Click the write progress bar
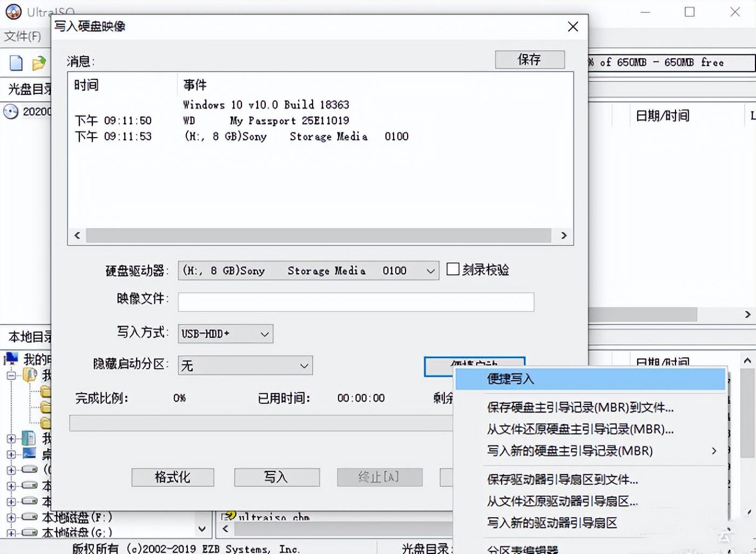This screenshot has height=554, width=756. 261,423
